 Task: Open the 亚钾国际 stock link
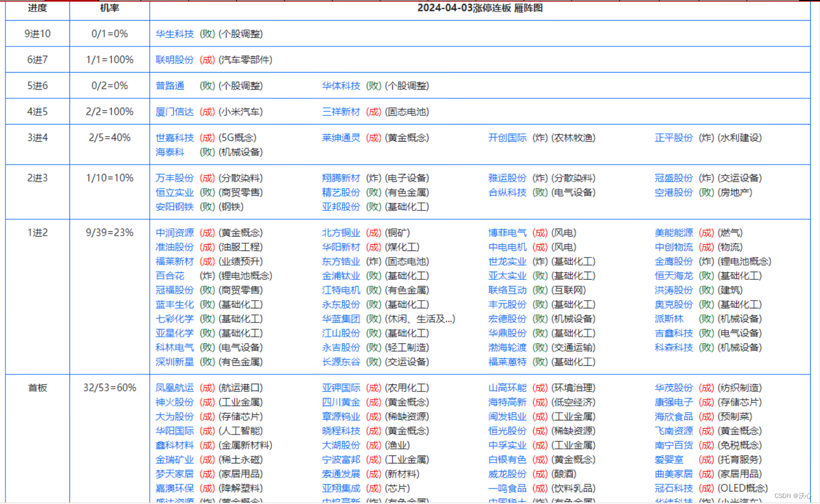[341, 388]
